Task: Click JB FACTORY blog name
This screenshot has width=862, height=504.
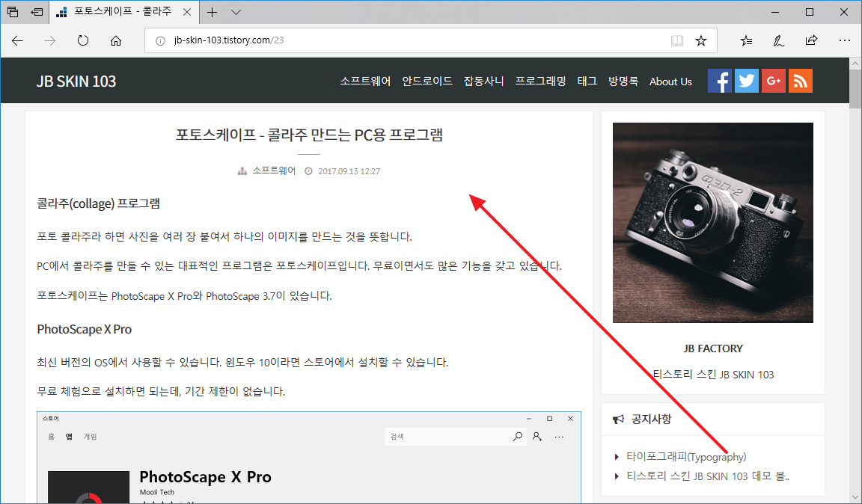Action: point(713,348)
